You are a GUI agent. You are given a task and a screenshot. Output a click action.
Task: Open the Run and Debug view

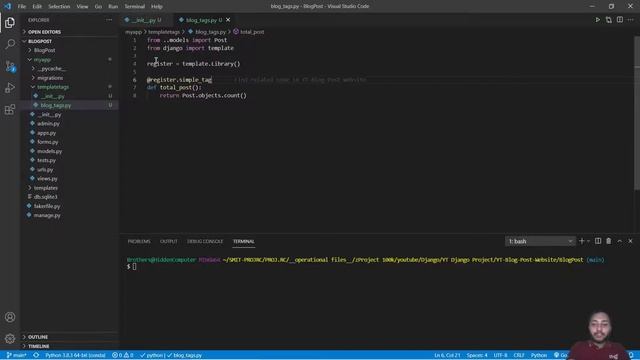point(10,88)
